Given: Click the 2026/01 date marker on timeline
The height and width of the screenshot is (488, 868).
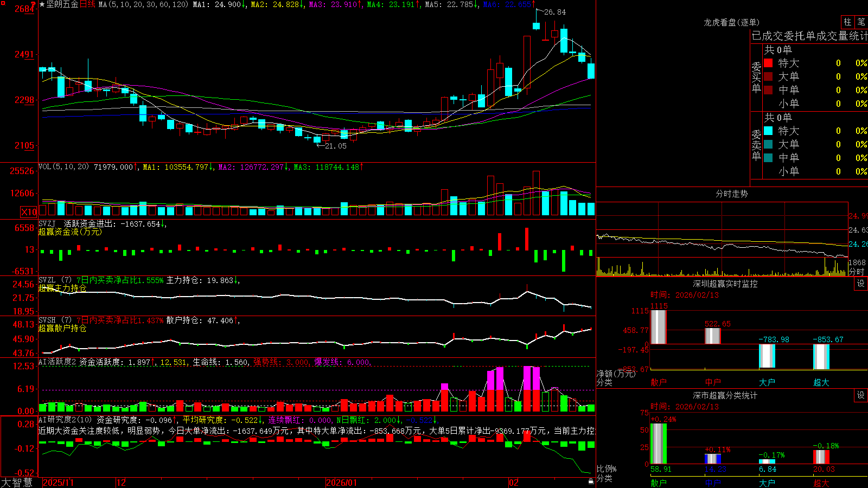Looking at the screenshot, I should [x=342, y=483].
